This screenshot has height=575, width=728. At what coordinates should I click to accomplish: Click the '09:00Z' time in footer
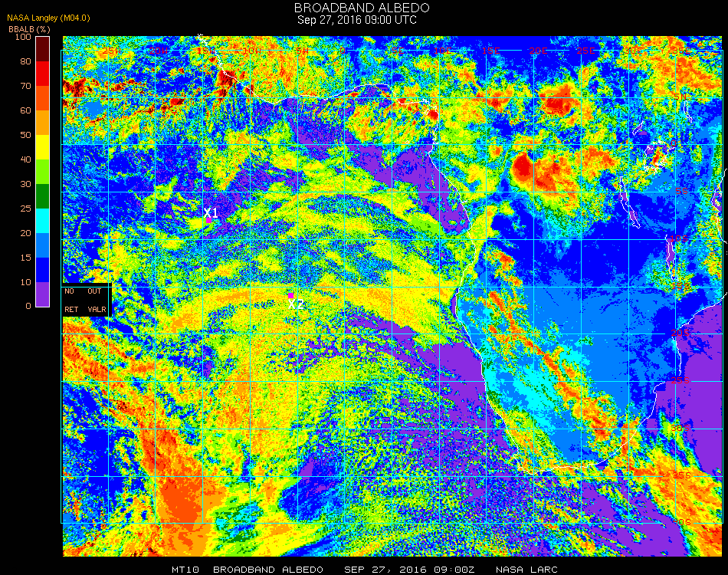454,570
